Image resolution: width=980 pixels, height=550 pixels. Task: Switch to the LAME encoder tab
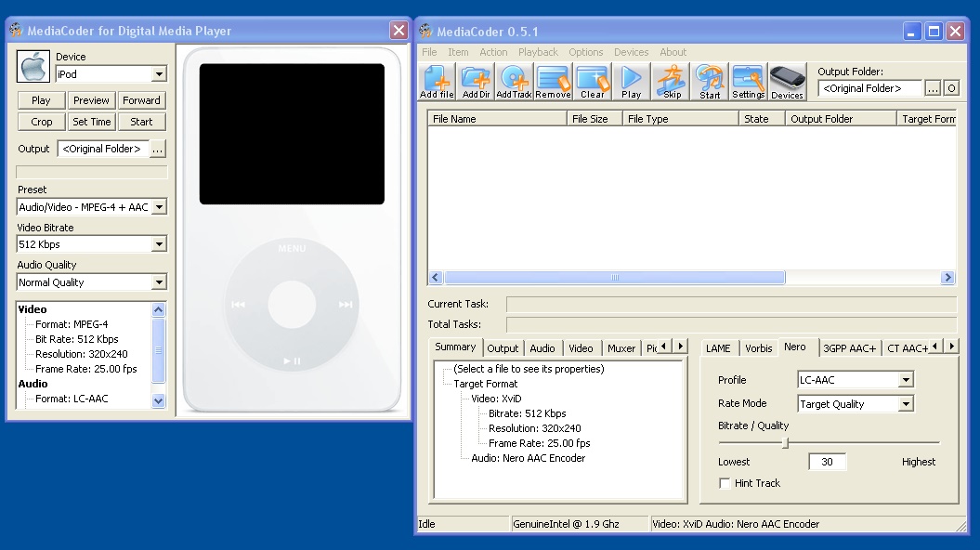pyautogui.click(x=718, y=348)
